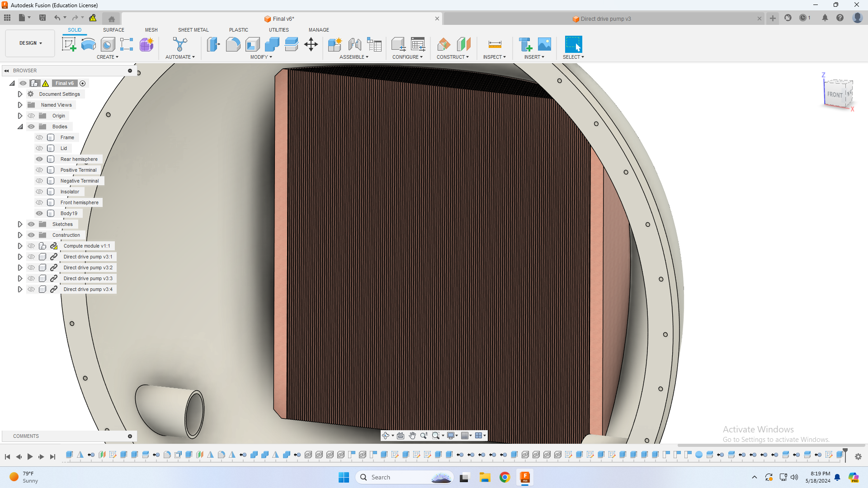The width and height of the screenshot is (868, 488).
Task: Open the Grid and Snaps icon
Action: pyautogui.click(x=465, y=436)
